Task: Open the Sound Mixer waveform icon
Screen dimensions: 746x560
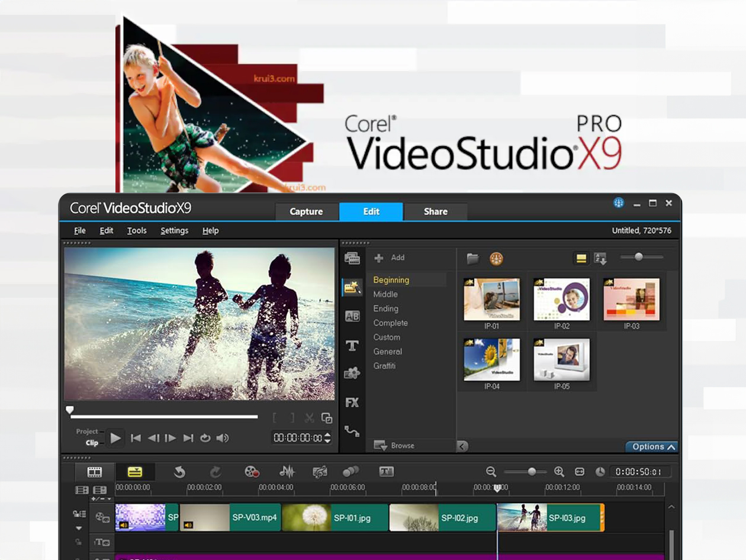Action: click(287, 472)
